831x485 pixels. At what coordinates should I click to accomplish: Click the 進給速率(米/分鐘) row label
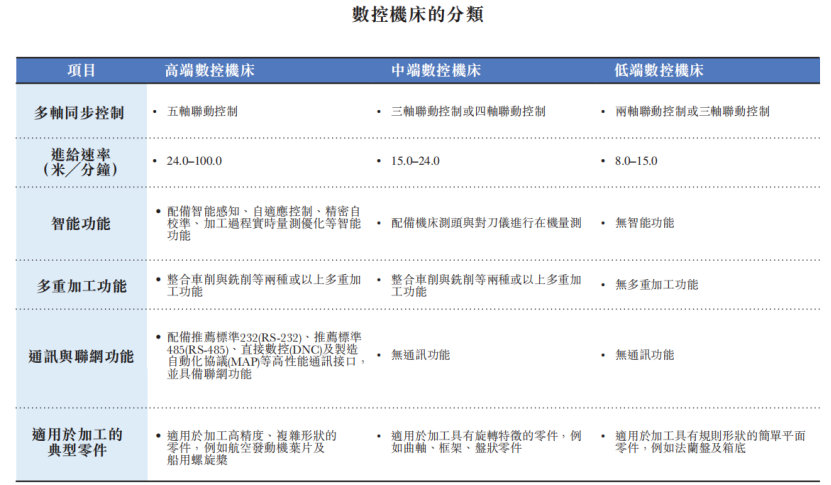[x=81, y=162]
